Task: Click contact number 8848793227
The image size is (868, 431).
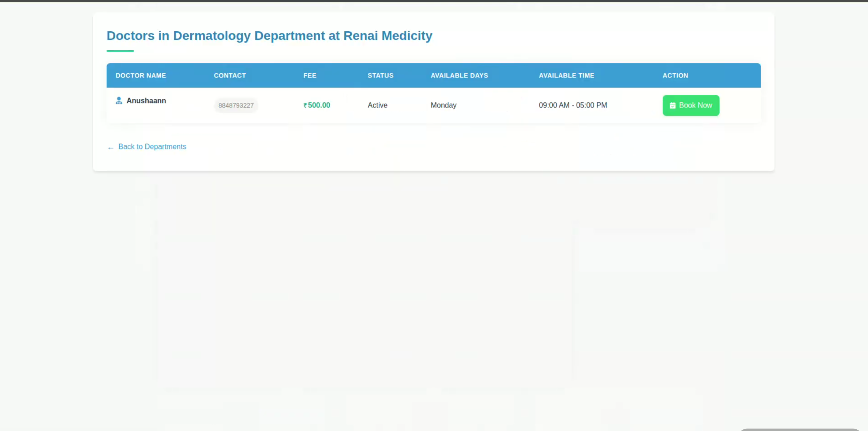Action: click(x=236, y=106)
